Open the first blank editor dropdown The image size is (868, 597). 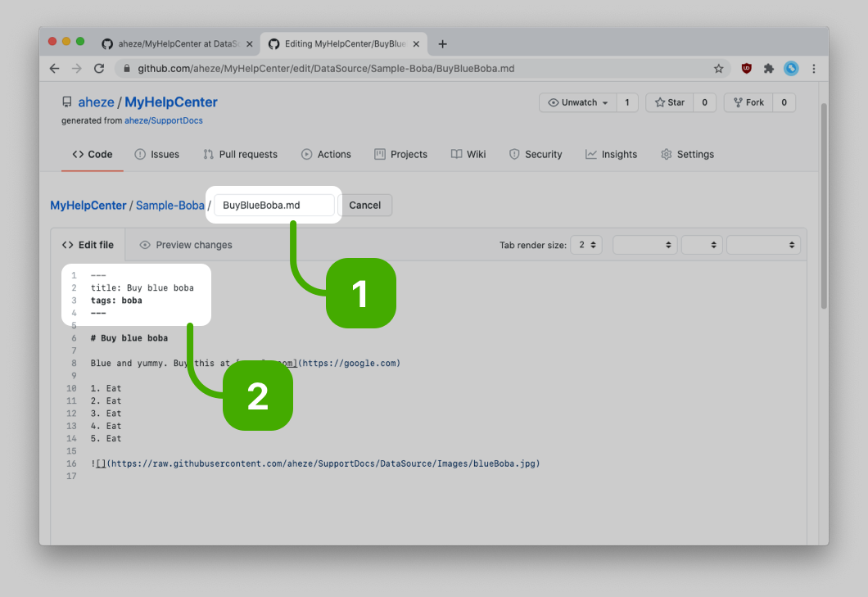tap(645, 245)
